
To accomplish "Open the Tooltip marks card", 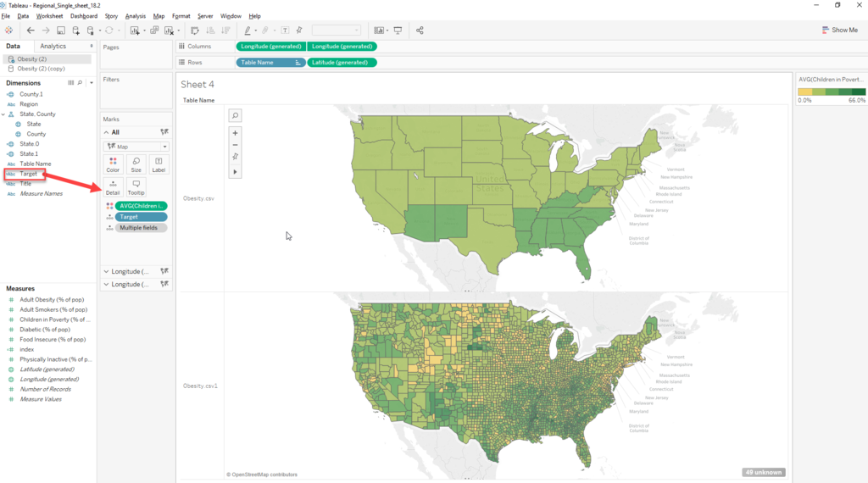I will click(x=136, y=187).
